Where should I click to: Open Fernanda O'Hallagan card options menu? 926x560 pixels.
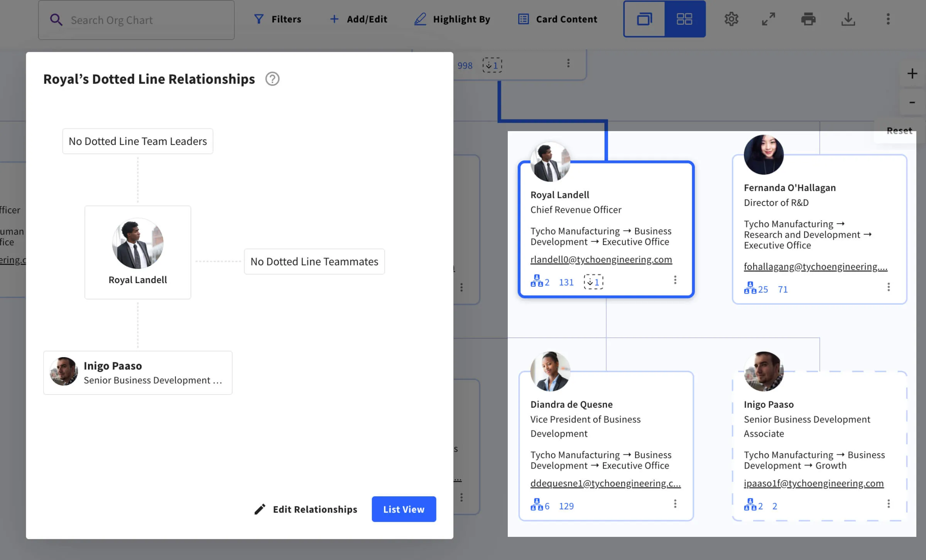(889, 287)
